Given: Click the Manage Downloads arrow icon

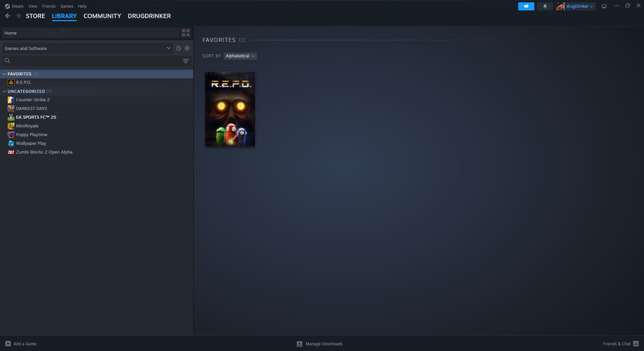Looking at the screenshot, I should coord(299,344).
